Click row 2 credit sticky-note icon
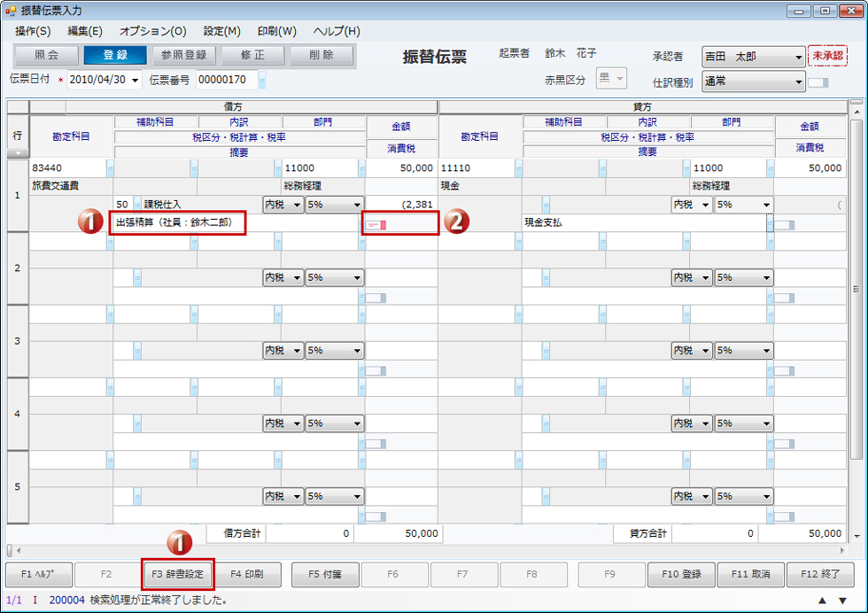Viewport: 868px width, 613px height. pyautogui.click(x=785, y=299)
